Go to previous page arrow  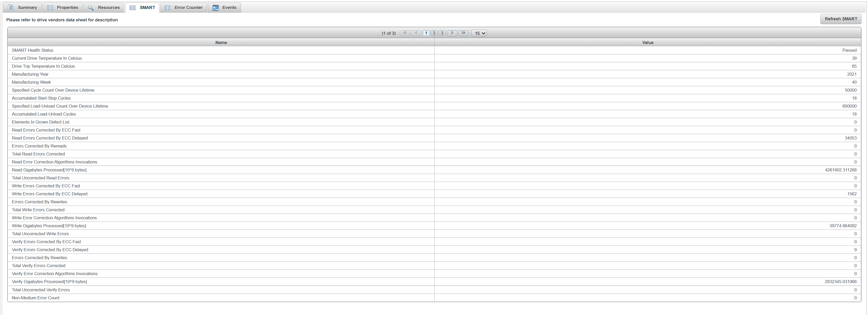(x=416, y=33)
